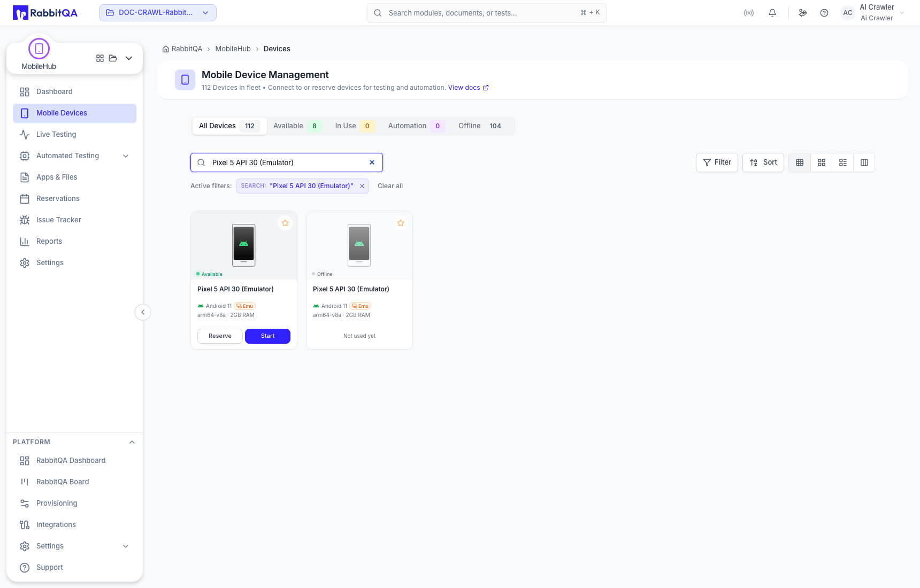Click the RabbitQA logo
The image size is (920, 588).
[45, 13]
